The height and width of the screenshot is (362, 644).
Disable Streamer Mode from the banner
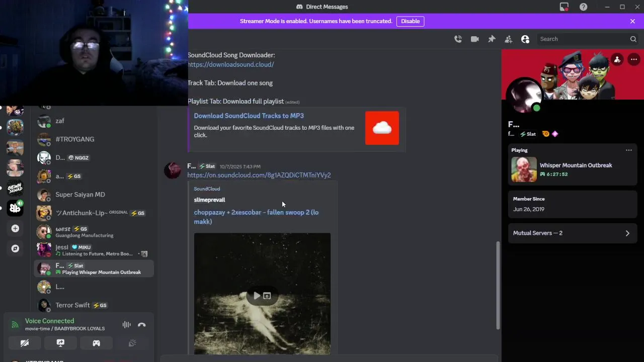click(411, 21)
